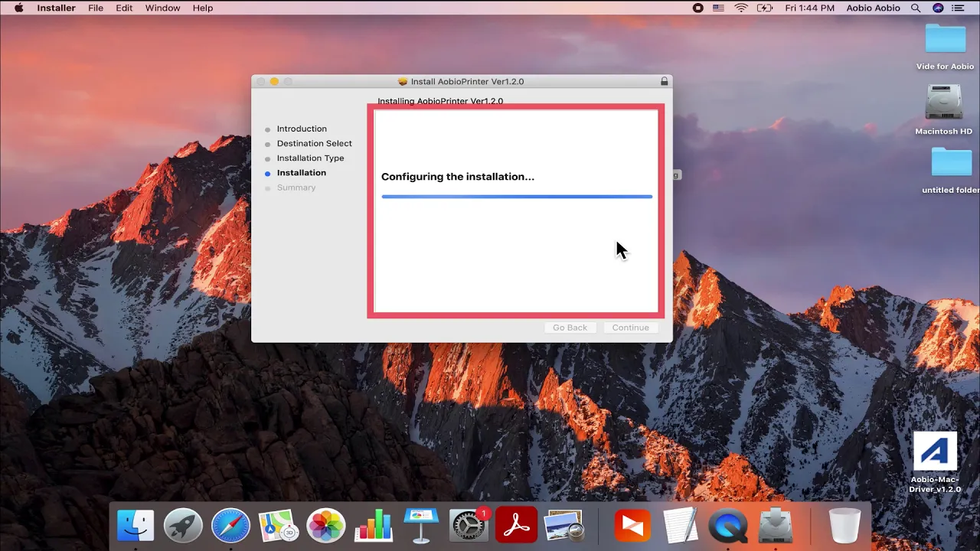Open Launchpad from the Dock
The image size is (980, 551).
[x=183, y=527]
